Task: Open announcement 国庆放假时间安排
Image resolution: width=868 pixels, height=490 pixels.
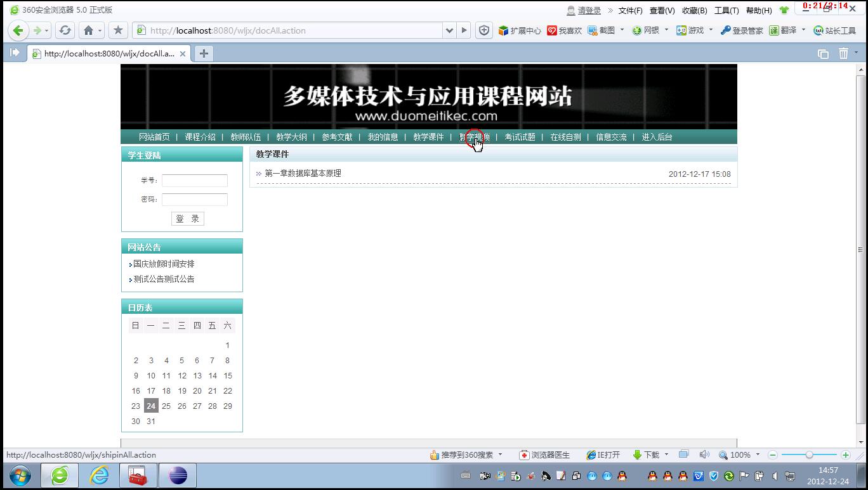Action: tap(164, 264)
